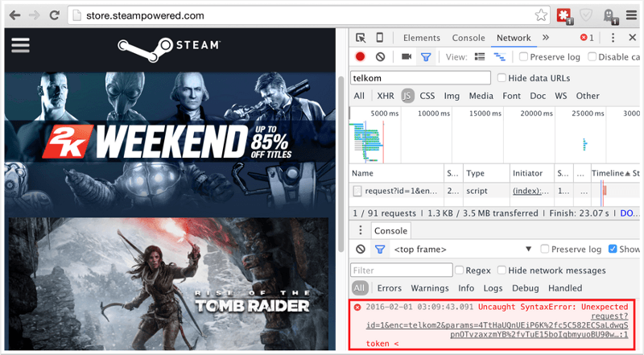Stop recording with the red record button
This screenshot has height=355, width=644.
tap(360, 56)
